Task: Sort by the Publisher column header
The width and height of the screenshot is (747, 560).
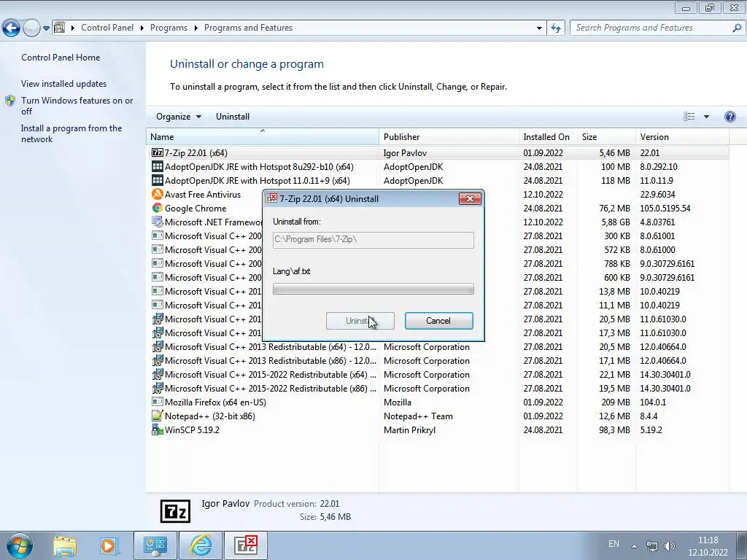Action: [x=449, y=136]
